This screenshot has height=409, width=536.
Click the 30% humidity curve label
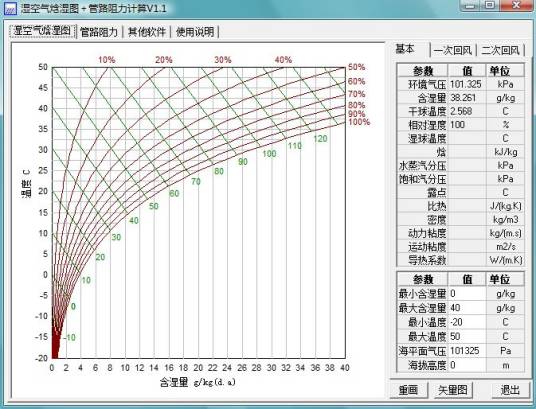(x=223, y=60)
